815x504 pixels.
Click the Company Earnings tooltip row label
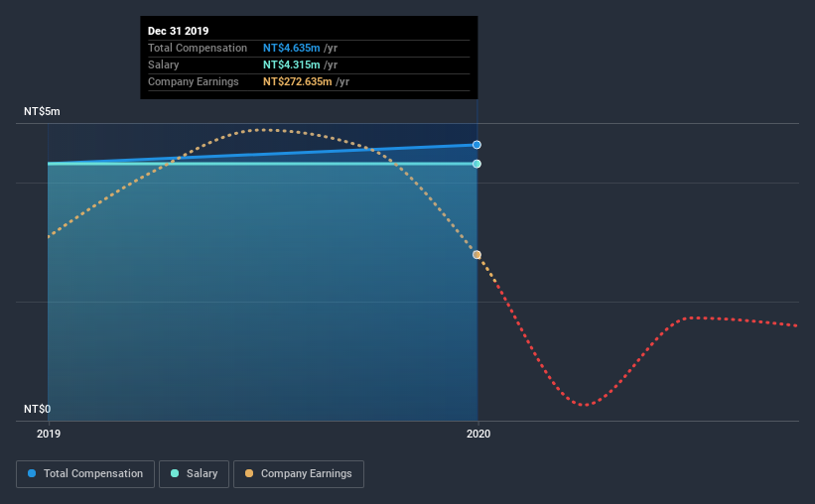(x=194, y=81)
